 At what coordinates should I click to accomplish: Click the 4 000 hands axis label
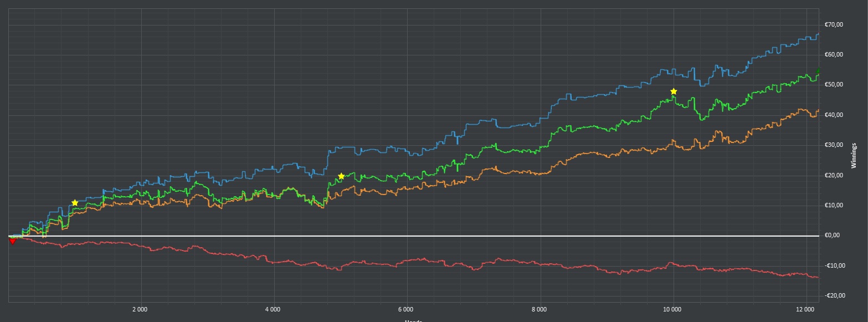pos(273,309)
